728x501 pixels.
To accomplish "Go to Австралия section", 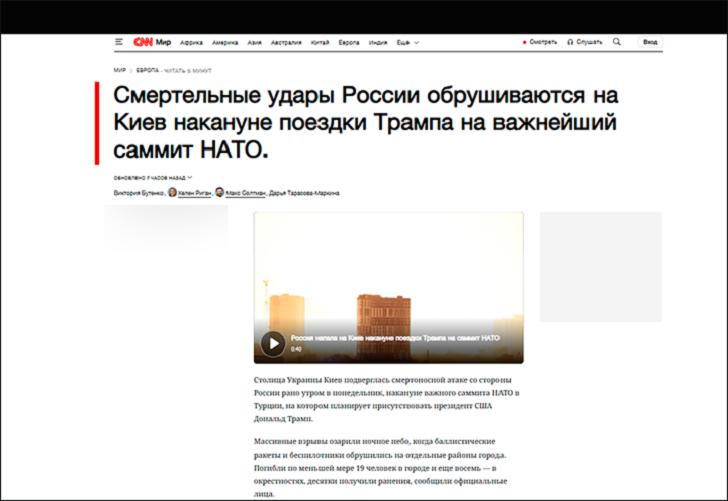I will click(286, 42).
